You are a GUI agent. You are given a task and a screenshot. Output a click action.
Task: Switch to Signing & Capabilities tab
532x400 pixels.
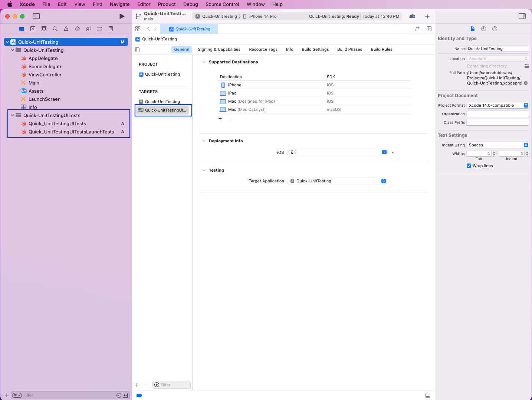click(x=219, y=50)
